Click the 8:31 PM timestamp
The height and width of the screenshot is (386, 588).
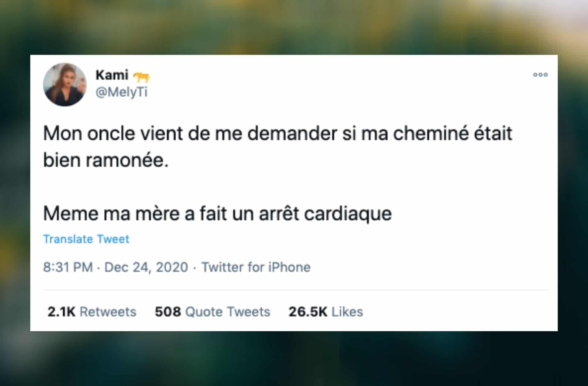point(68,267)
